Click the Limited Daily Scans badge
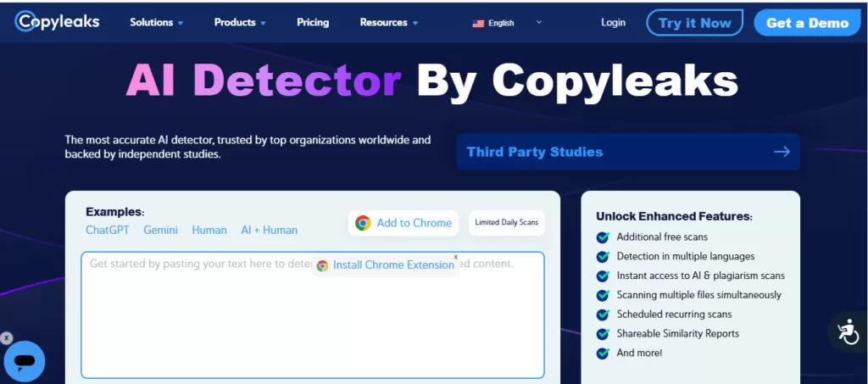The width and height of the screenshot is (868, 384). [507, 223]
